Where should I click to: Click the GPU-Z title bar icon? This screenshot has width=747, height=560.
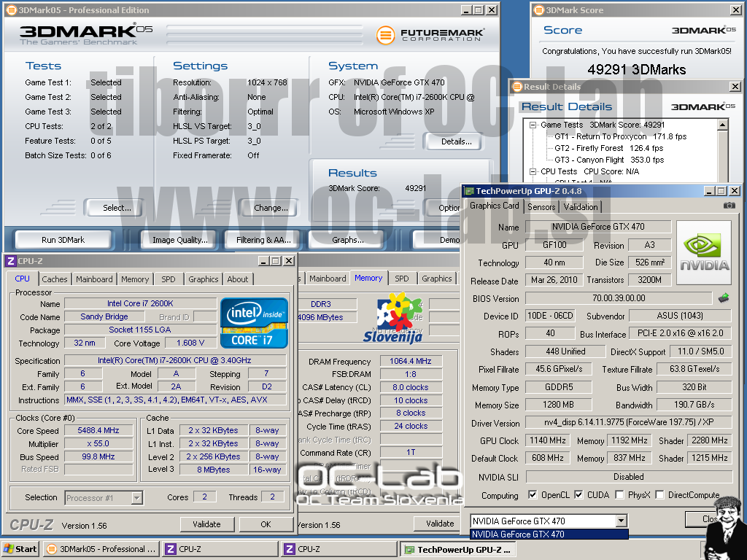[469, 191]
